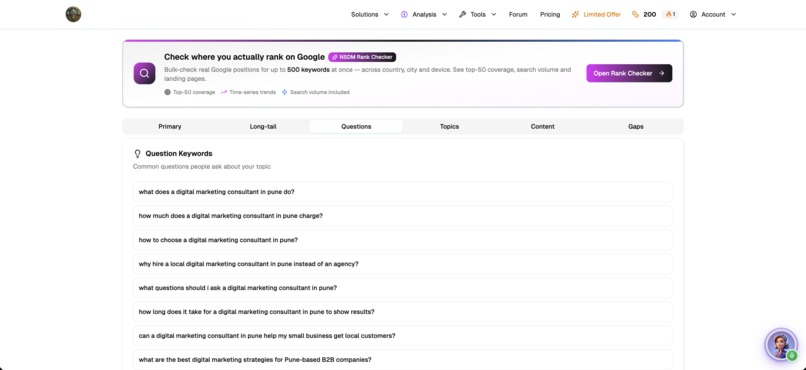Image resolution: width=806 pixels, height=370 pixels.
Task: Click the Search volume included icon
Action: tap(284, 92)
